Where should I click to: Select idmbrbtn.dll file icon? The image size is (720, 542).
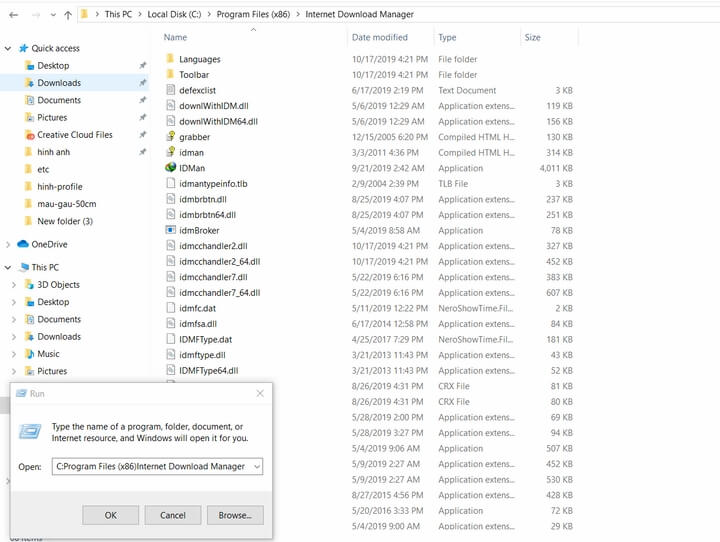coord(170,199)
